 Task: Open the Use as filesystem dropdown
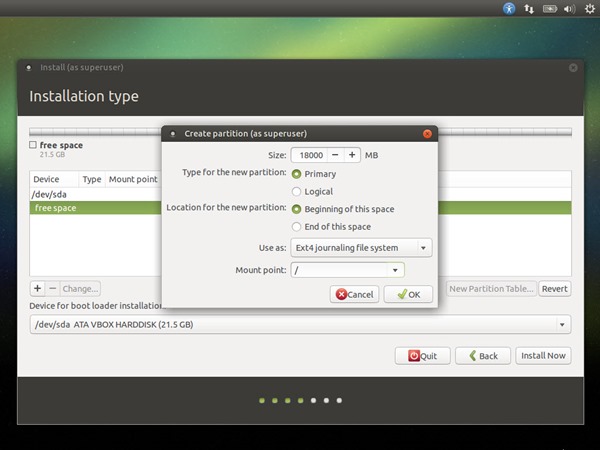tap(361, 248)
